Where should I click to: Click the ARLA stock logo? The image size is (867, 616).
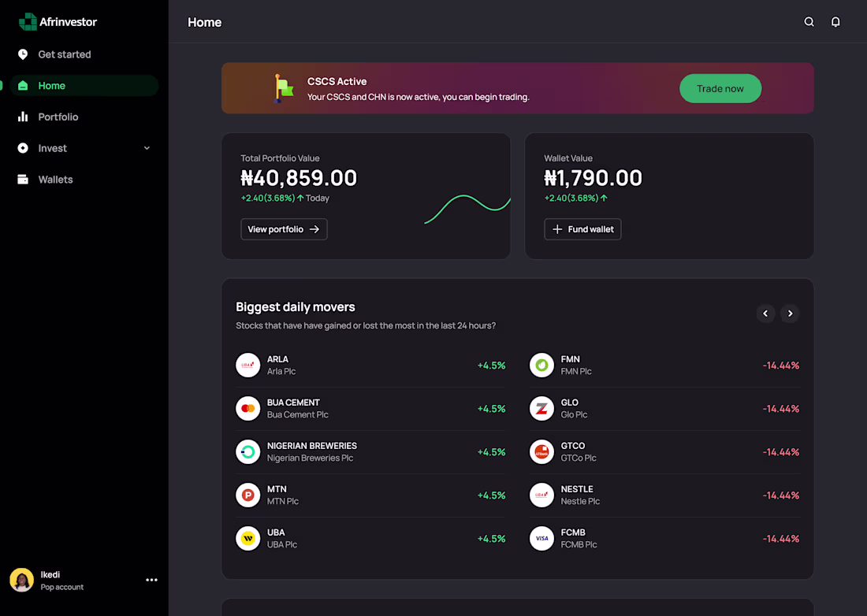(x=247, y=365)
